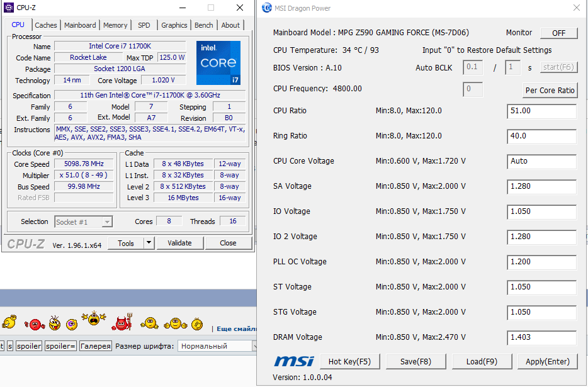The height and width of the screenshot is (387, 588).
Task: Open the Memory tab
Action: pyautogui.click(x=115, y=25)
